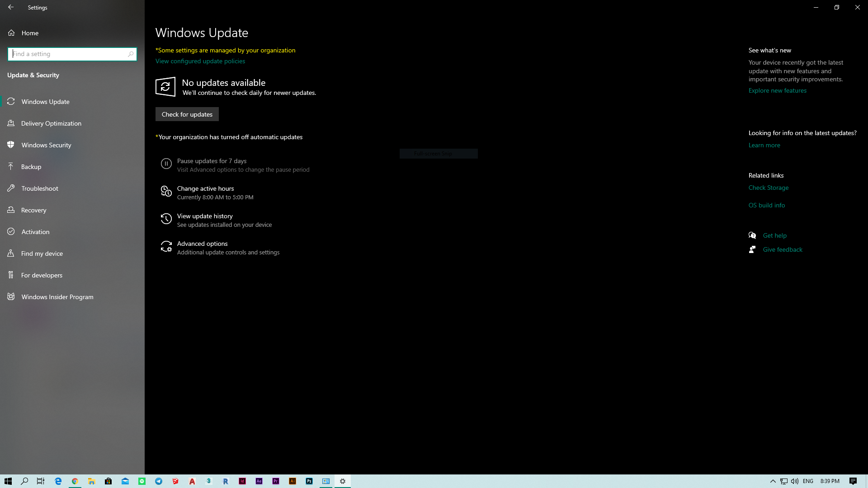
Task: Click the update status refresh icon
Action: click(x=165, y=87)
